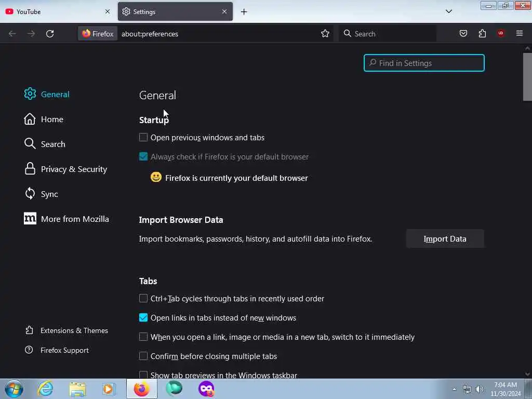Uncheck Open links in tabs instead of new windows
The image size is (532, 399).
143,317
